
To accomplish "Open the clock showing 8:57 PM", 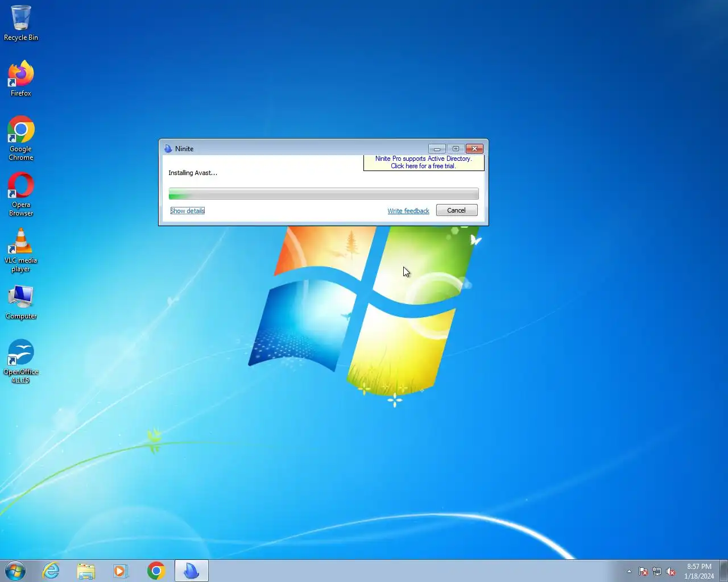I will 699,571.
